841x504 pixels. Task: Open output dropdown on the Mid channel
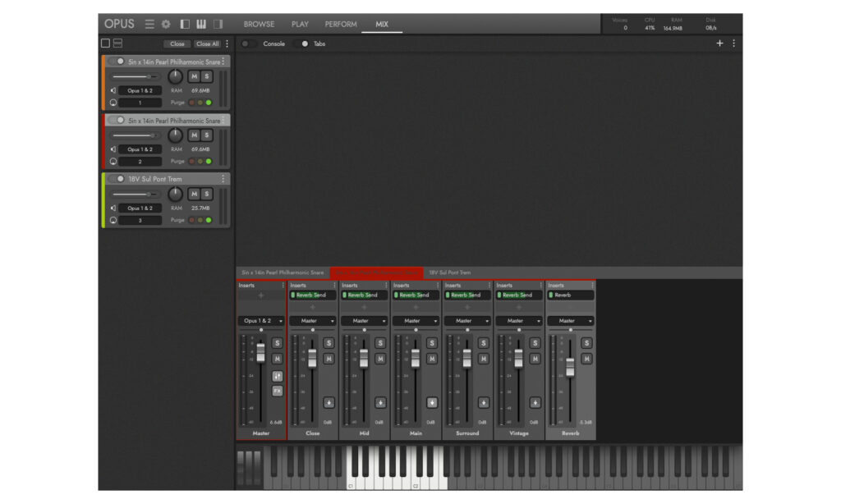tap(364, 321)
